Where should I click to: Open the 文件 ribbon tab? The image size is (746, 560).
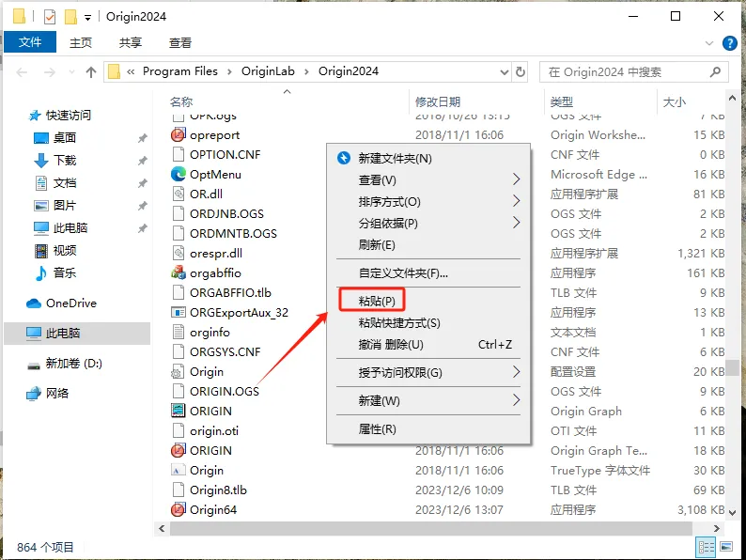(x=30, y=42)
